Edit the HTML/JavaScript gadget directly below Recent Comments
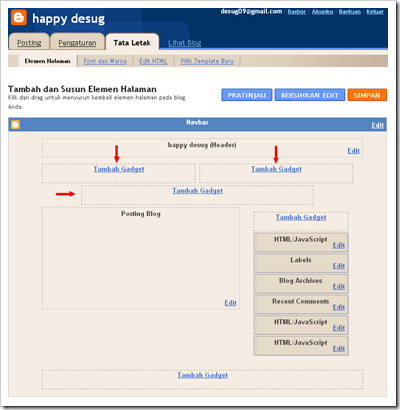The width and height of the screenshot is (400, 410). (339, 328)
